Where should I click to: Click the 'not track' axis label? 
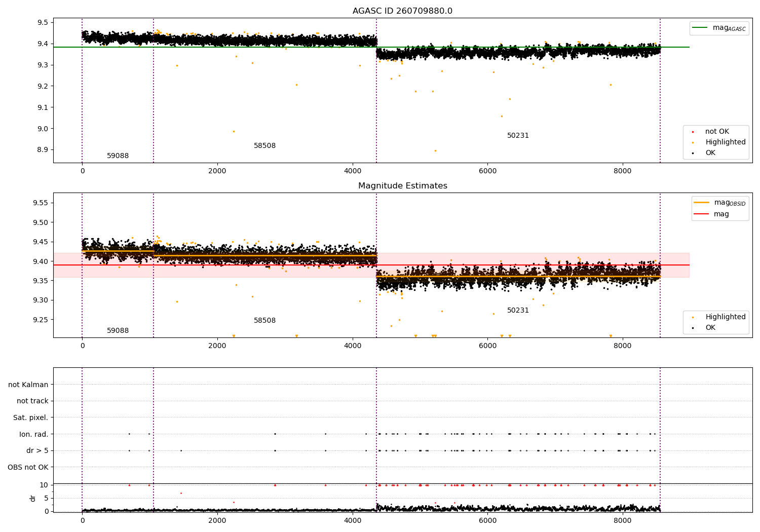click(x=32, y=401)
